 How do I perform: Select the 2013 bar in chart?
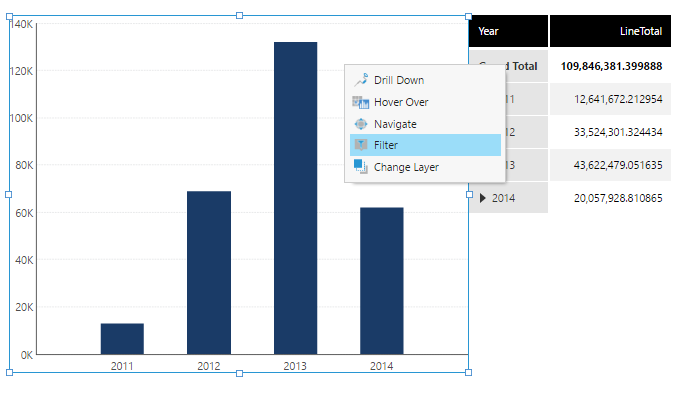(x=296, y=198)
